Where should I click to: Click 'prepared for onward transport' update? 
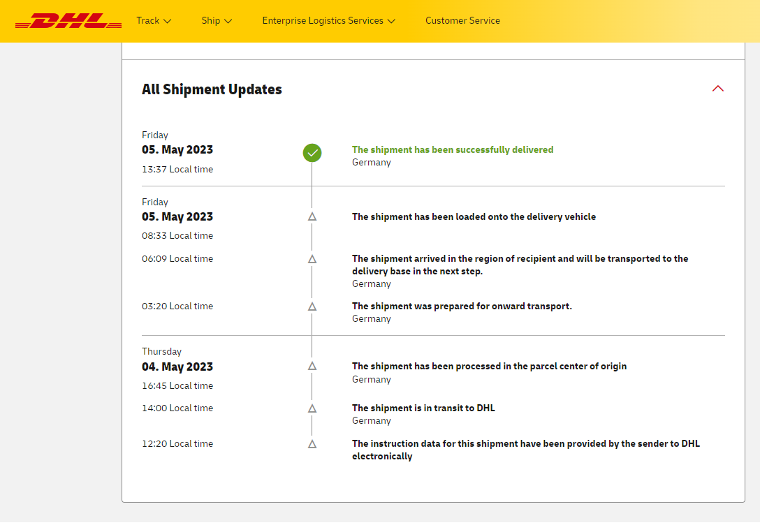[x=462, y=306]
